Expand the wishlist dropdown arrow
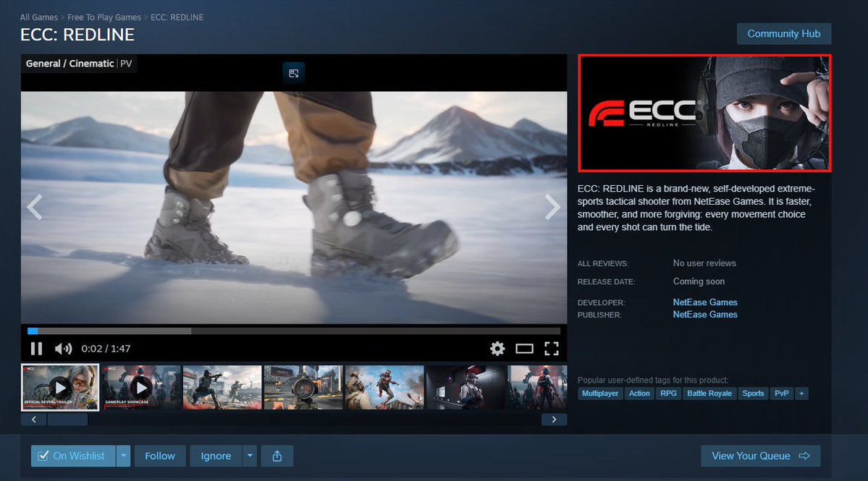The height and width of the screenshot is (481, 868). (124, 456)
